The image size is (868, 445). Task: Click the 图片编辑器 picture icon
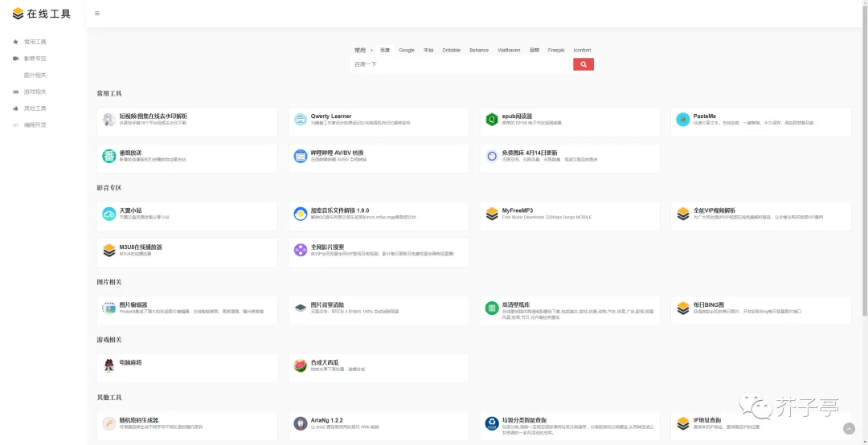109,308
